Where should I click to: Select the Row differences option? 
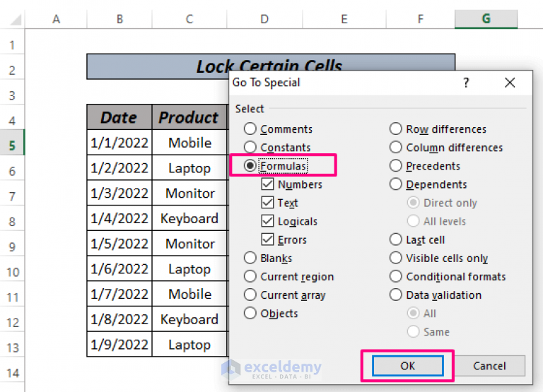[x=396, y=129]
